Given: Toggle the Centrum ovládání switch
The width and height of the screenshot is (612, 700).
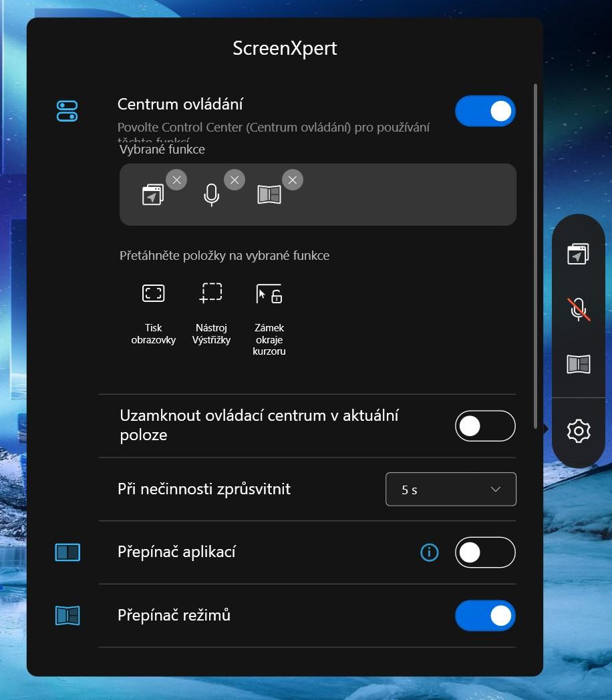Looking at the screenshot, I should [485, 111].
